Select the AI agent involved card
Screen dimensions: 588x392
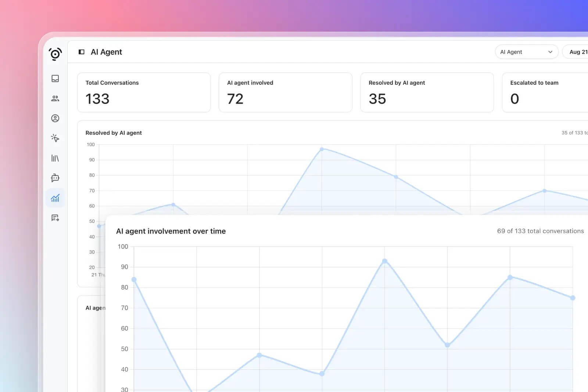286,92
